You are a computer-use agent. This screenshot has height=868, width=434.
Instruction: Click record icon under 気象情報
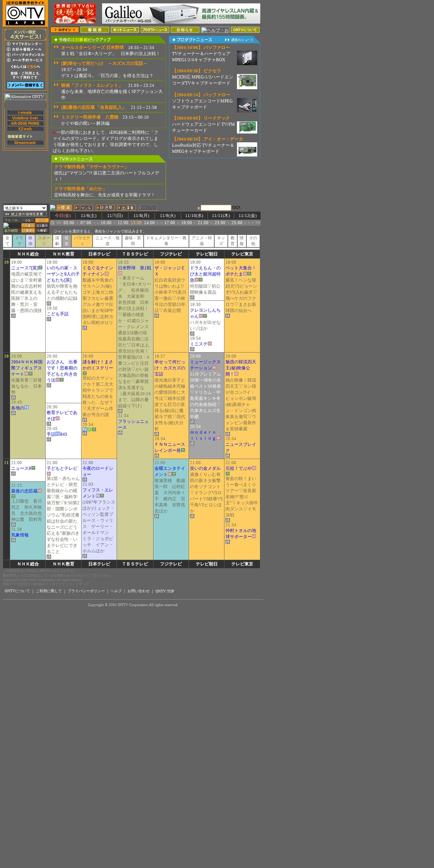(13, 540)
